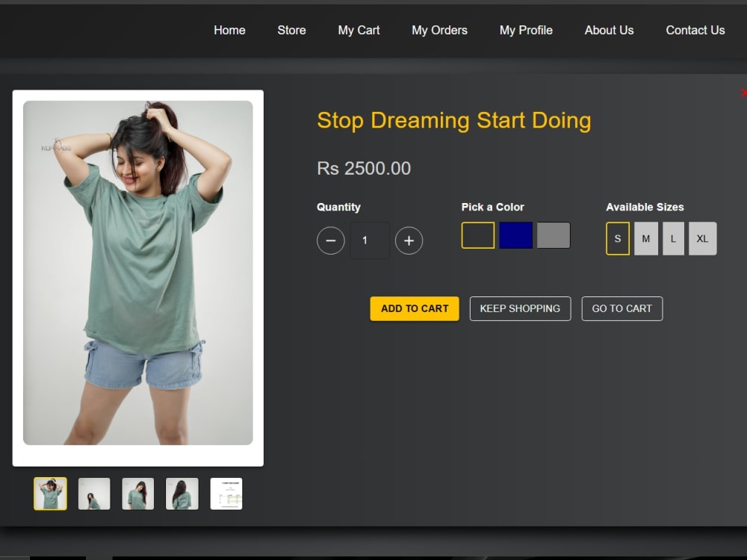Open My Cart in navigation
This screenshot has height=560, width=747.
pyautogui.click(x=359, y=31)
